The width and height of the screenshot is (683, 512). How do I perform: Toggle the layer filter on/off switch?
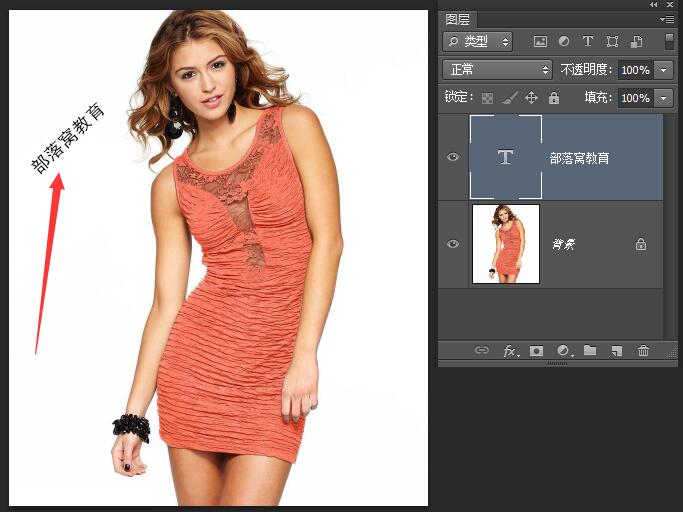pos(669,41)
